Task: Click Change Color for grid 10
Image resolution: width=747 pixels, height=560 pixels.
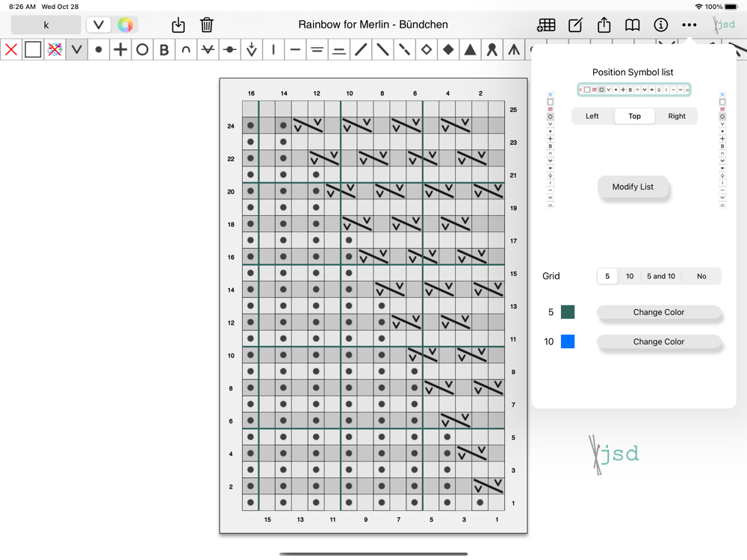Action: [x=658, y=342]
